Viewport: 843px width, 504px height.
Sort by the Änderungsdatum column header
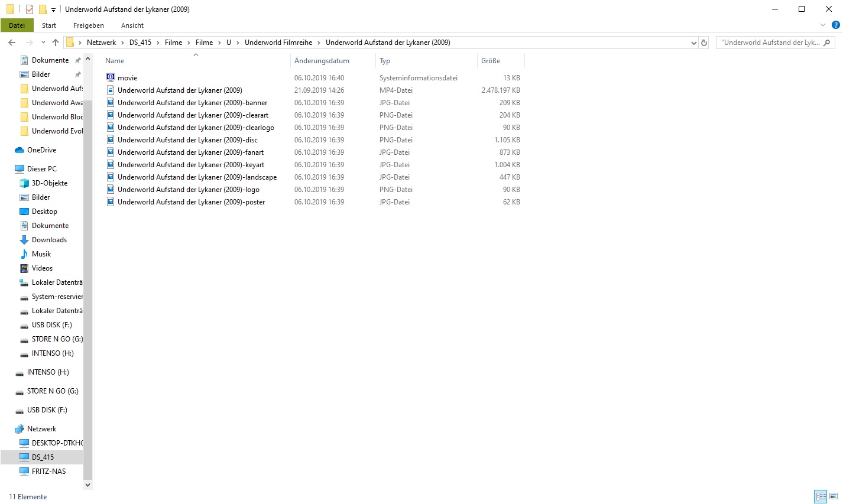[x=322, y=61]
